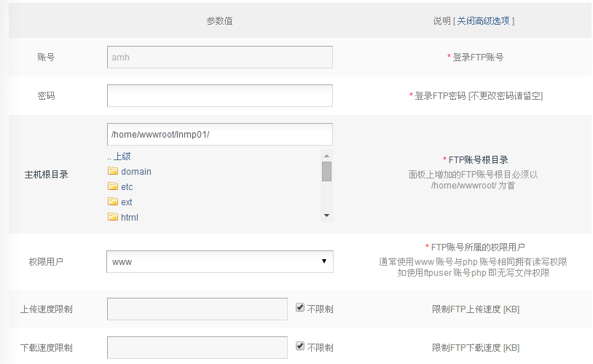593x364 pixels.
Task: Uncheck 不限制 for download speed limit
Action: click(300, 347)
